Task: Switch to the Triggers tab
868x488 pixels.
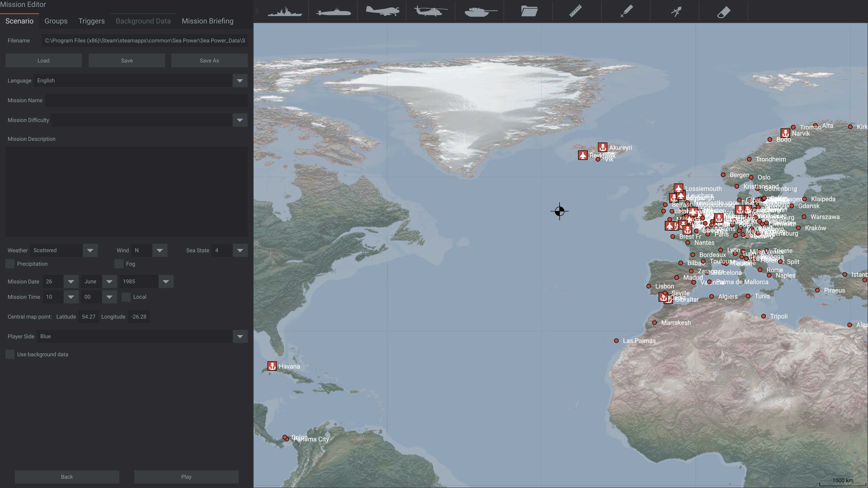Action: point(91,20)
